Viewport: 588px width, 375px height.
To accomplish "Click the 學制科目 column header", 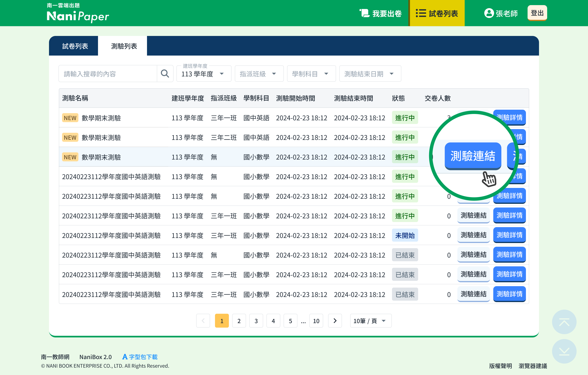I will [x=256, y=98].
